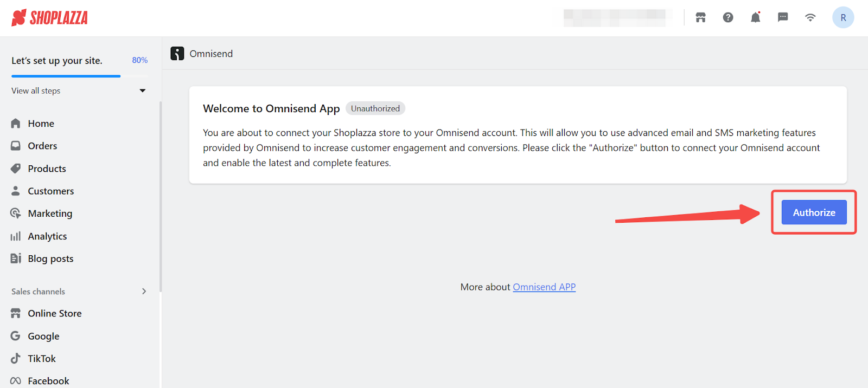The image size is (868, 388).
Task: Click the Marketing target icon
Action: (x=16, y=214)
